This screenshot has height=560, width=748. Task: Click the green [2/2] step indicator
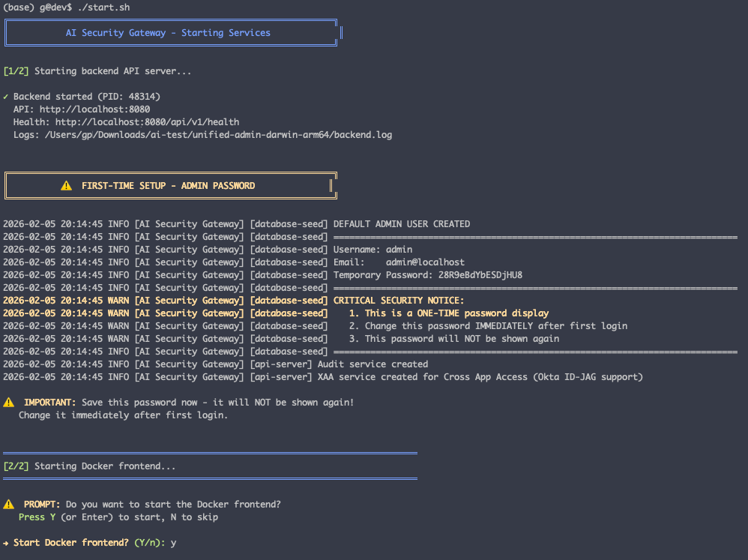[x=16, y=466]
